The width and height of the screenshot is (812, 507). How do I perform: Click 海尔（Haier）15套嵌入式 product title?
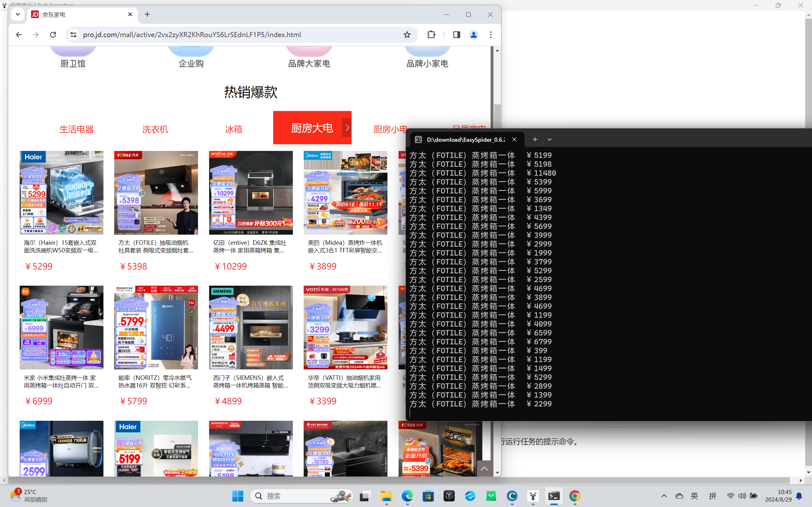point(61,246)
